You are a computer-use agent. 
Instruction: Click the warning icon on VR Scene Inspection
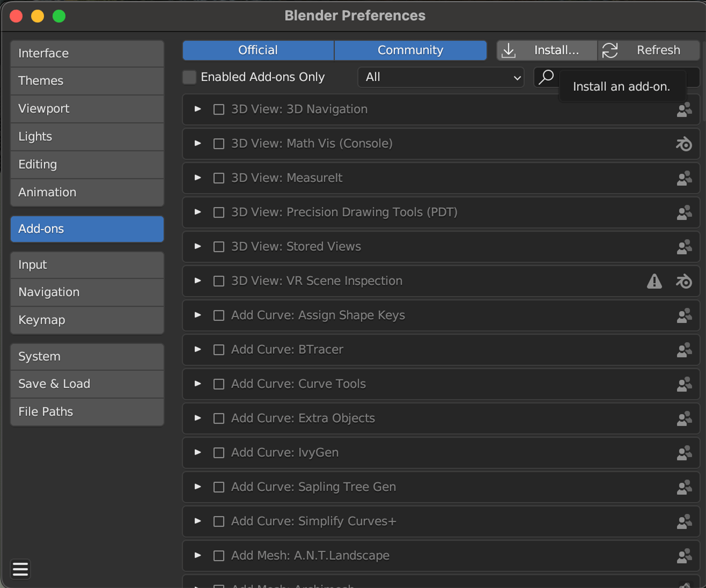654,281
